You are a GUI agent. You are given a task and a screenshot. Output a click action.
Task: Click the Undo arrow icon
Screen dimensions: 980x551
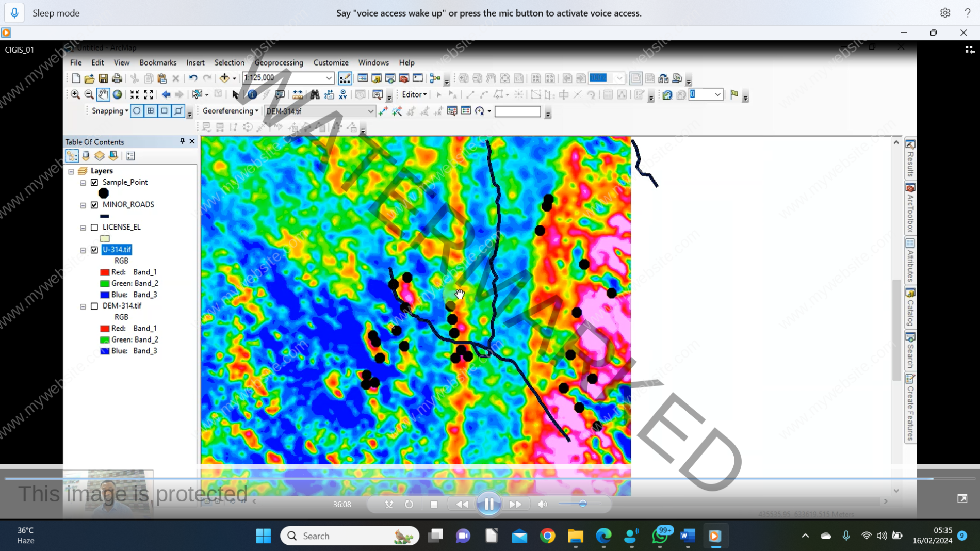coord(193,78)
